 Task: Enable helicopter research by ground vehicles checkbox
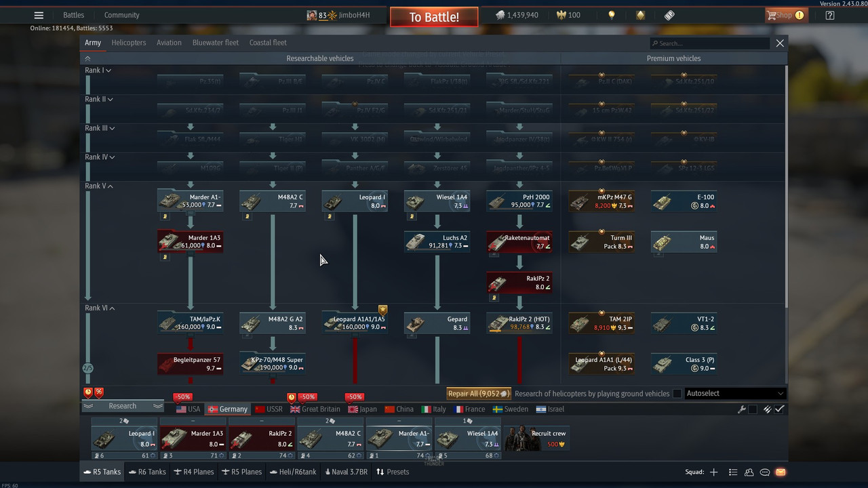[677, 393]
